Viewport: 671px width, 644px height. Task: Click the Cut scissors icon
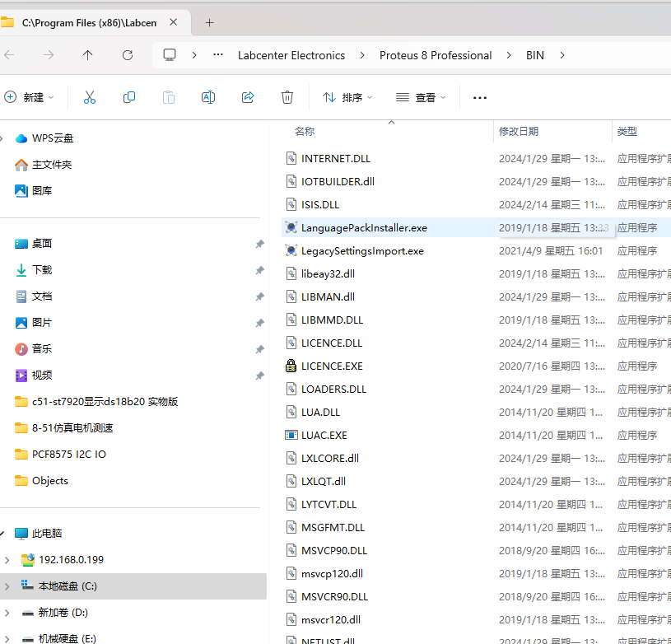[x=90, y=97]
